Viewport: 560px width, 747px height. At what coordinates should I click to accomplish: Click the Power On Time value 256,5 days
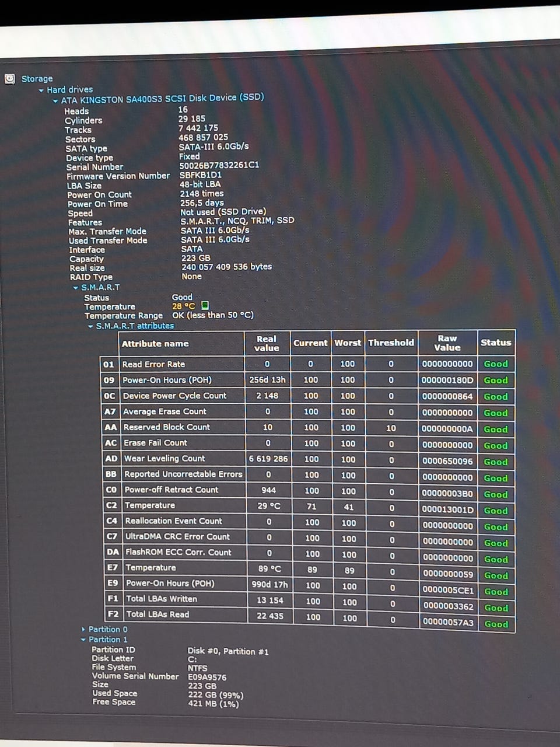(x=202, y=203)
